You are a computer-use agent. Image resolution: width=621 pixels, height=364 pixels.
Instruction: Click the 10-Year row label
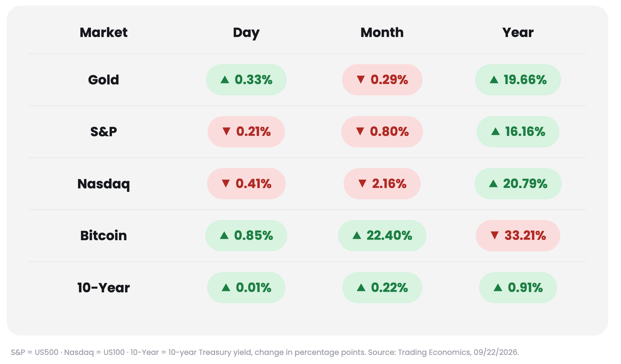[x=104, y=288]
